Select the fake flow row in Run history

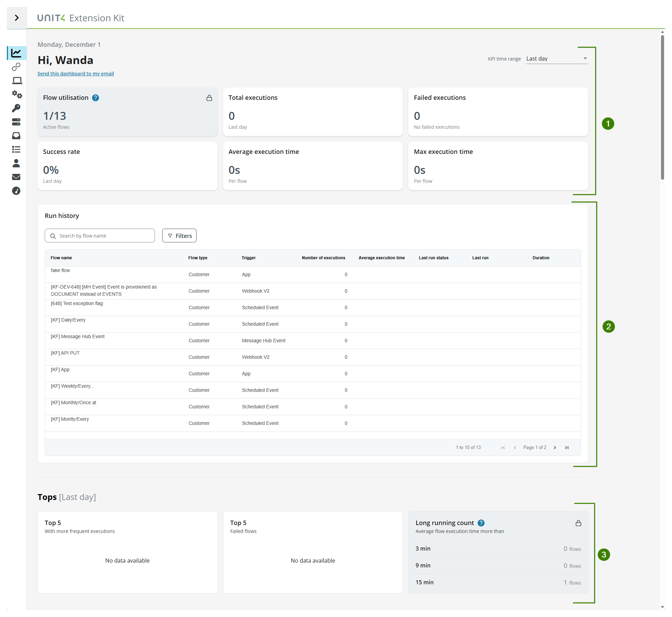point(60,272)
